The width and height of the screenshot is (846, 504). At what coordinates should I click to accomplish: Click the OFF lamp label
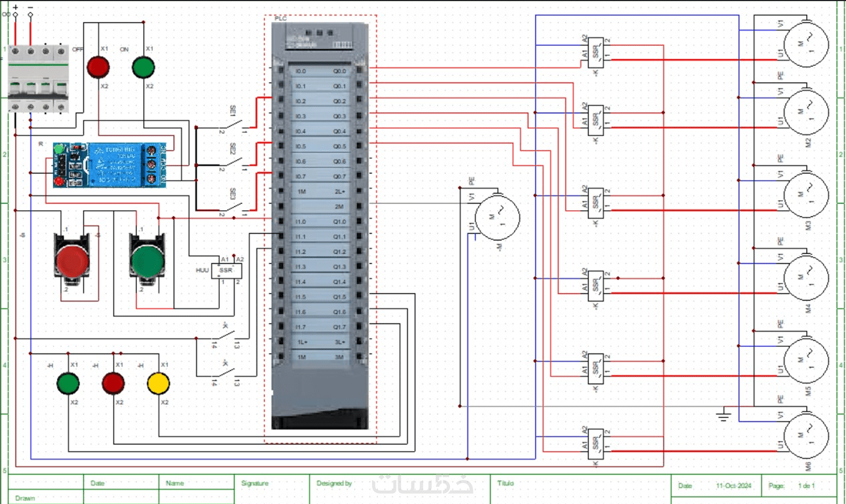click(x=78, y=49)
